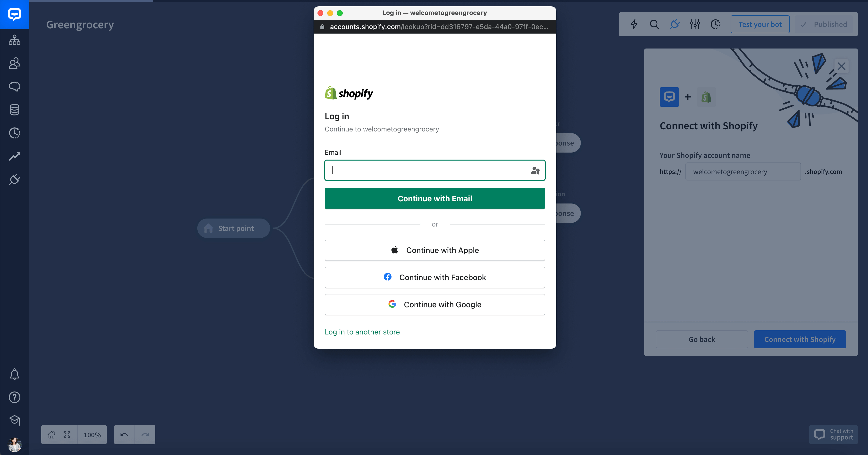Open Chat with support widget
The height and width of the screenshot is (455, 868).
(833, 434)
